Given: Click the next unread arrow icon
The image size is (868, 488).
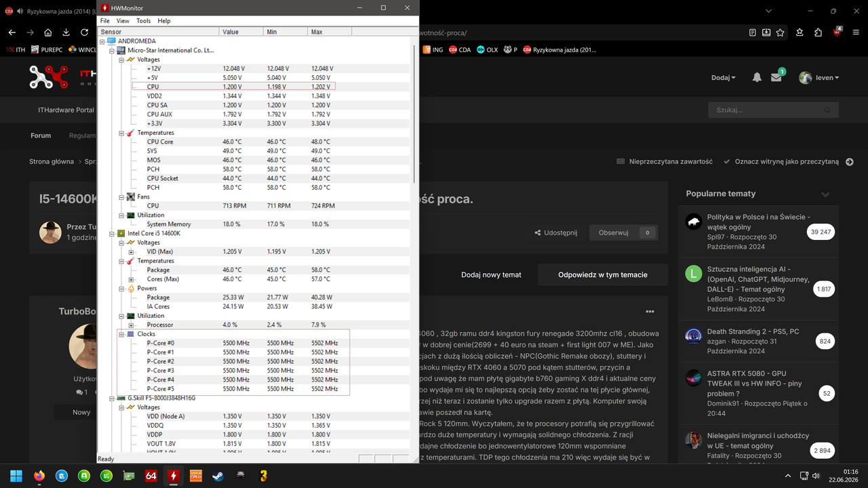Looking at the screenshot, I should pyautogui.click(x=850, y=162).
